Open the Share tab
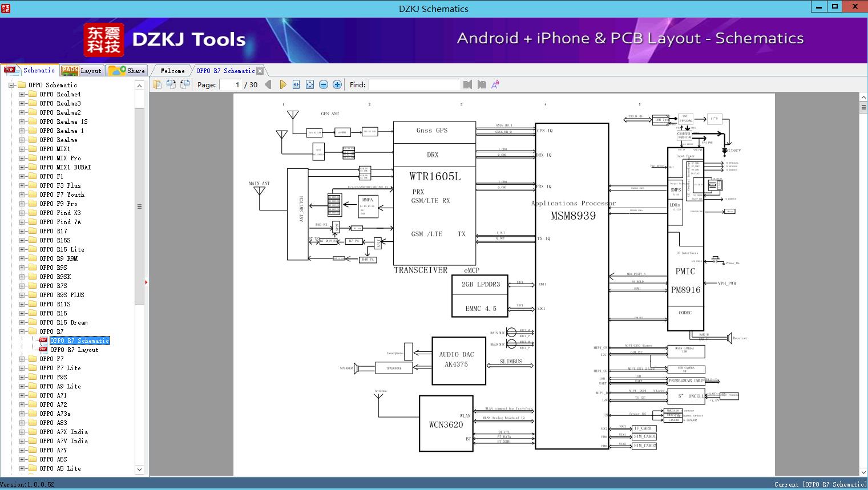This screenshot has width=868, height=490. click(x=127, y=70)
